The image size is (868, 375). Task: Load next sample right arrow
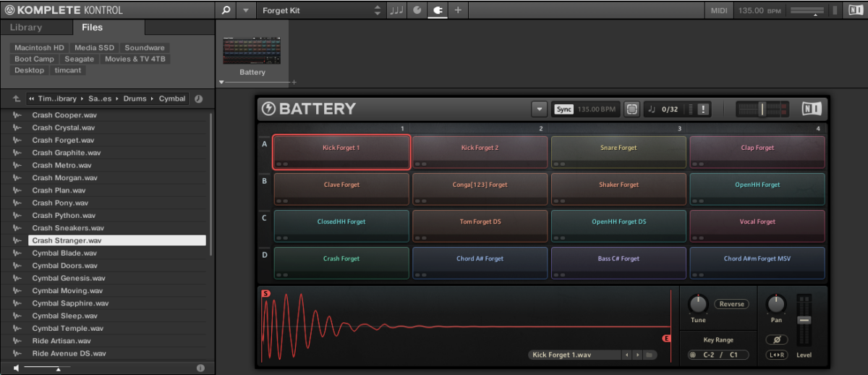tap(637, 355)
